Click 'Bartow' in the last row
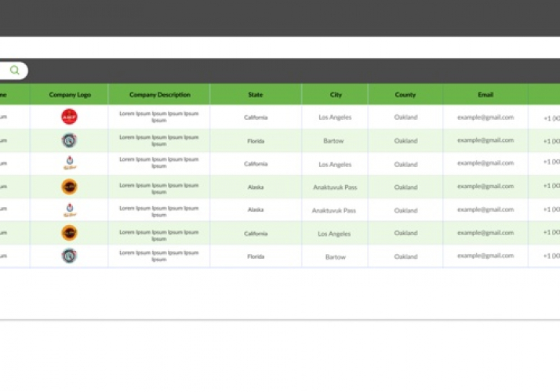This screenshot has width=560, height=392. [x=336, y=256]
